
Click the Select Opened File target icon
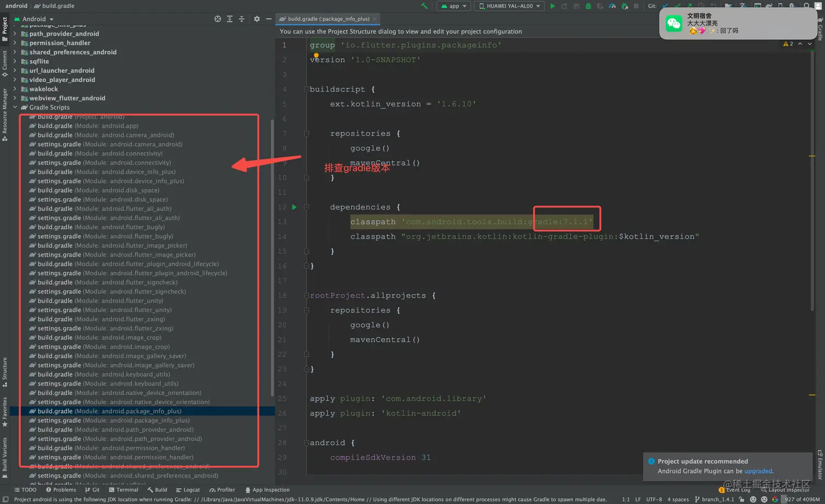[218, 19]
